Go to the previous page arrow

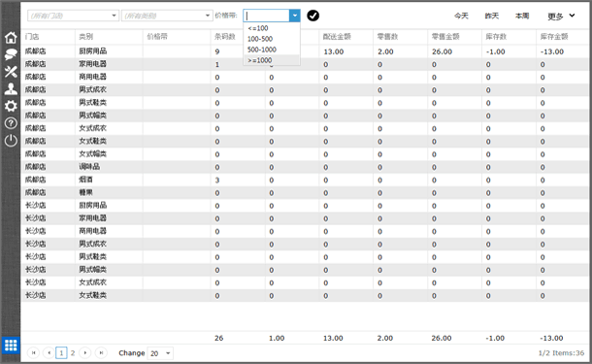[x=49, y=352]
